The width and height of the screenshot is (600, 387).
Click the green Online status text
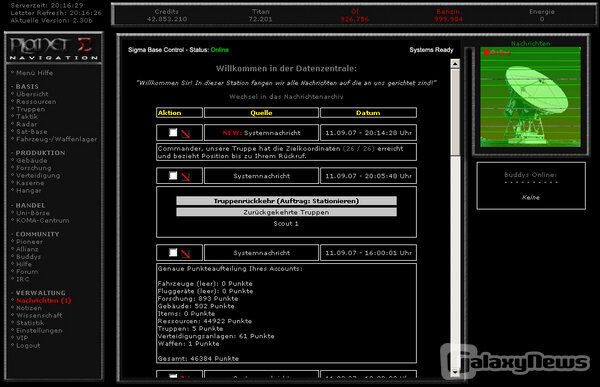point(220,50)
